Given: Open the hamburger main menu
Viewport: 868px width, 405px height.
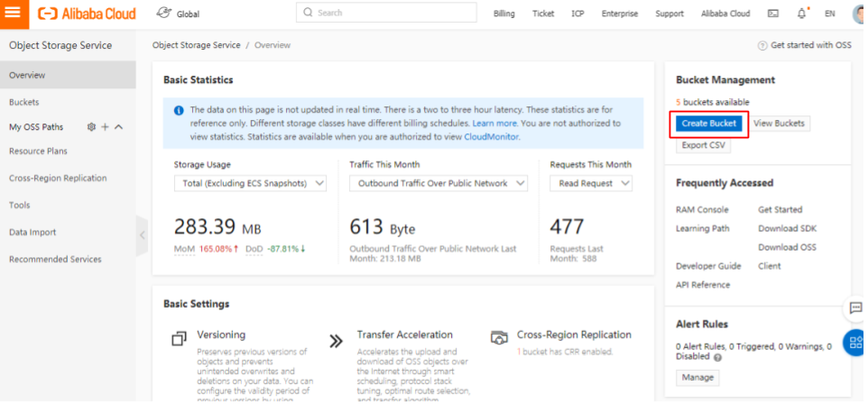Looking at the screenshot, I should click(12, 12).
